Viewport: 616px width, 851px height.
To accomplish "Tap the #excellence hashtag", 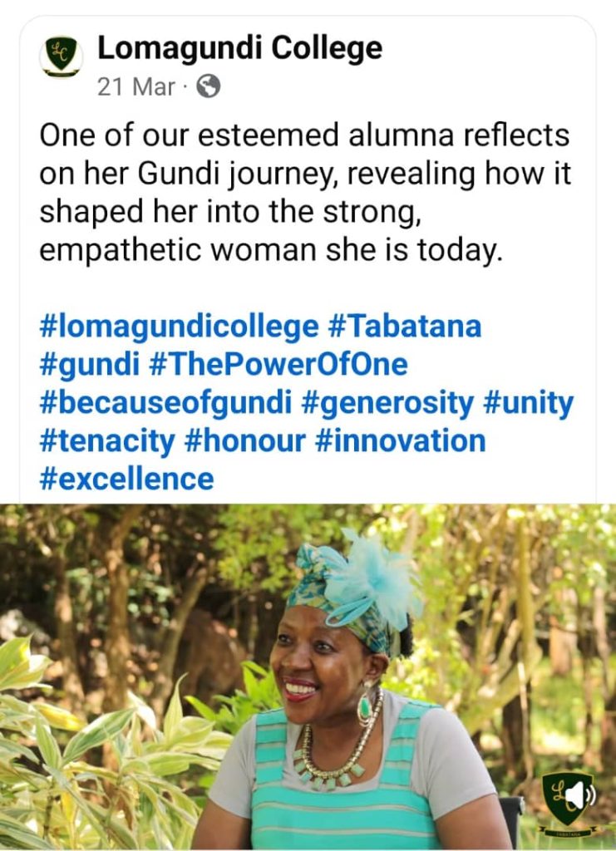I will pos(127,480).
